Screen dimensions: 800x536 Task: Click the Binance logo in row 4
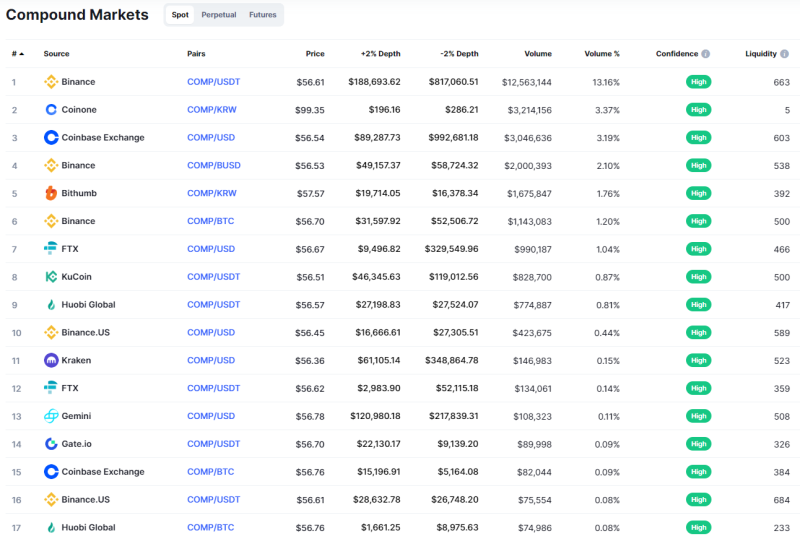(x=51, y=165)
